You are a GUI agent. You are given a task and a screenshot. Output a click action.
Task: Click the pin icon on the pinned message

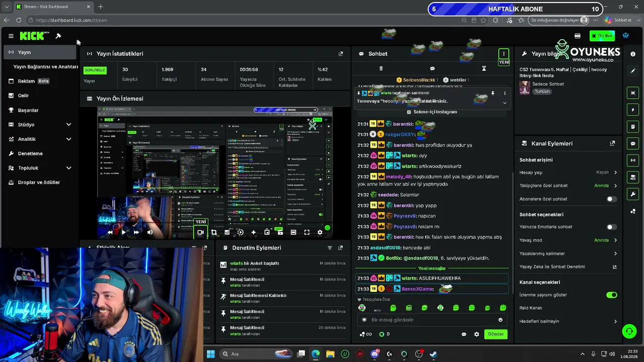[493, 94]
